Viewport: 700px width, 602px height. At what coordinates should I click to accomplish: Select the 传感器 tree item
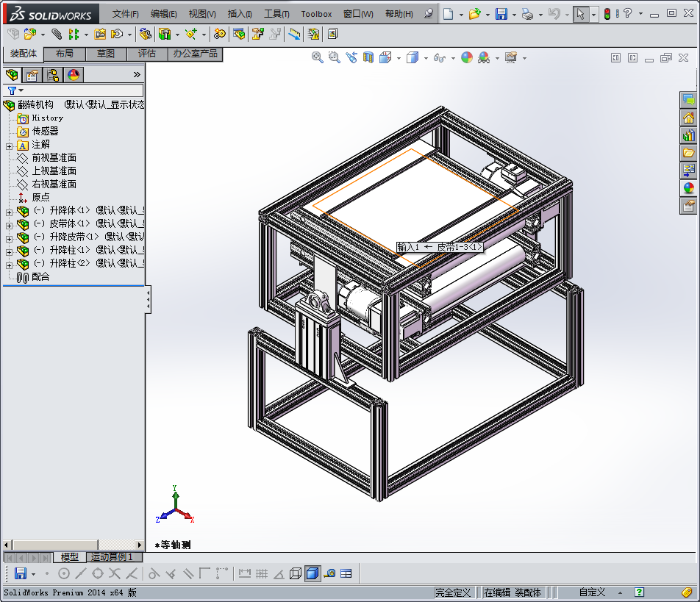coord(45,131)
